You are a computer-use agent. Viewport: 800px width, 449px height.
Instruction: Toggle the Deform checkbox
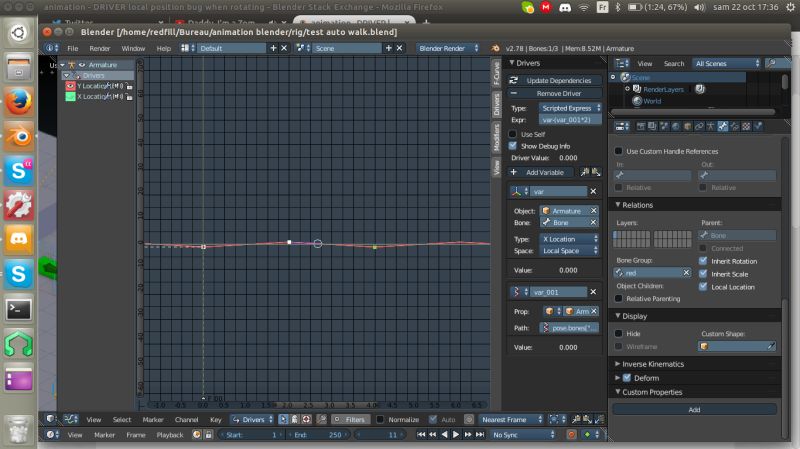click(627, 378)
